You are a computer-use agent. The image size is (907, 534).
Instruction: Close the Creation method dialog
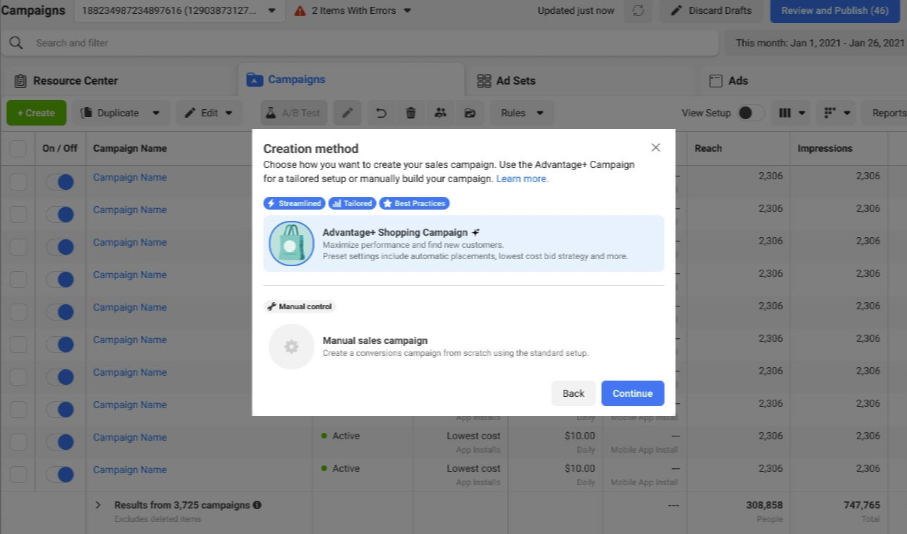tap(655, 148)
